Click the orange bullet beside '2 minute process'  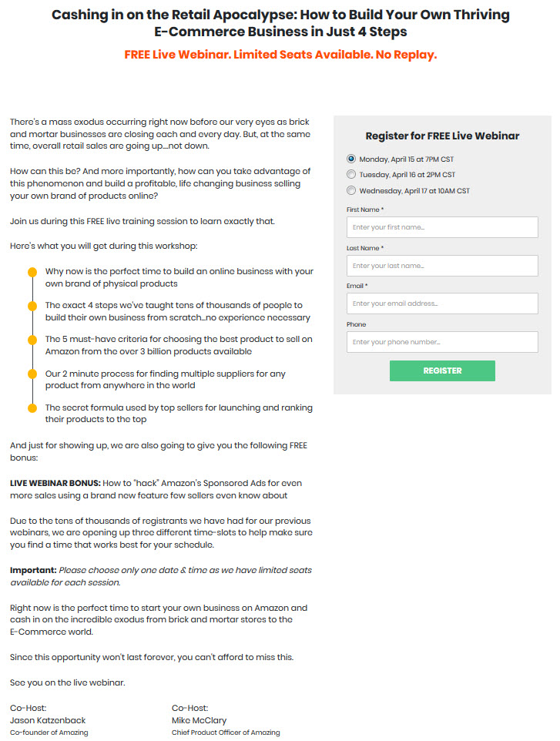32,374
